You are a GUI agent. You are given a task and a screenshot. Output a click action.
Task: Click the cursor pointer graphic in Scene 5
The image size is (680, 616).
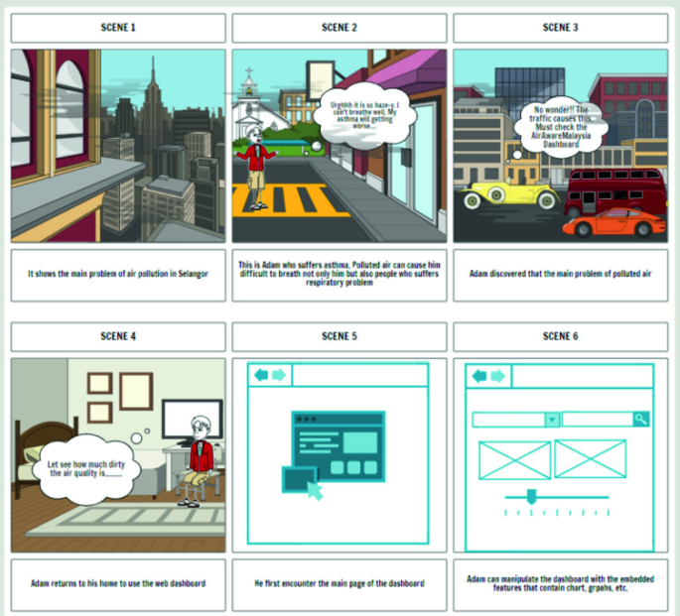point(316,491)
